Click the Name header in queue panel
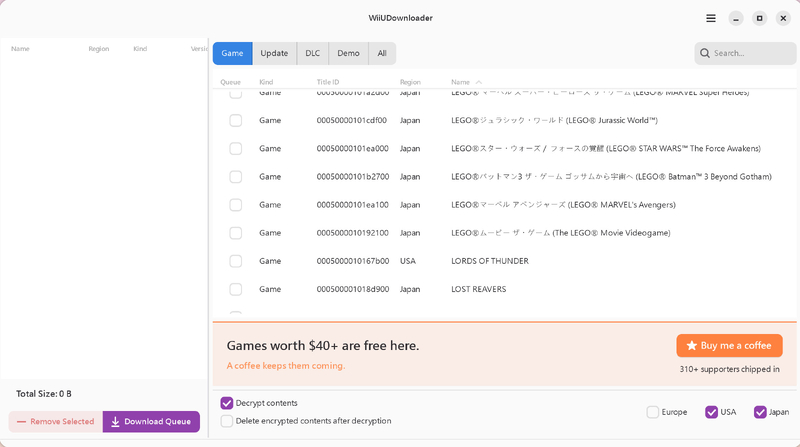This screenshot has width=800, height=447. tap(20, 49)
